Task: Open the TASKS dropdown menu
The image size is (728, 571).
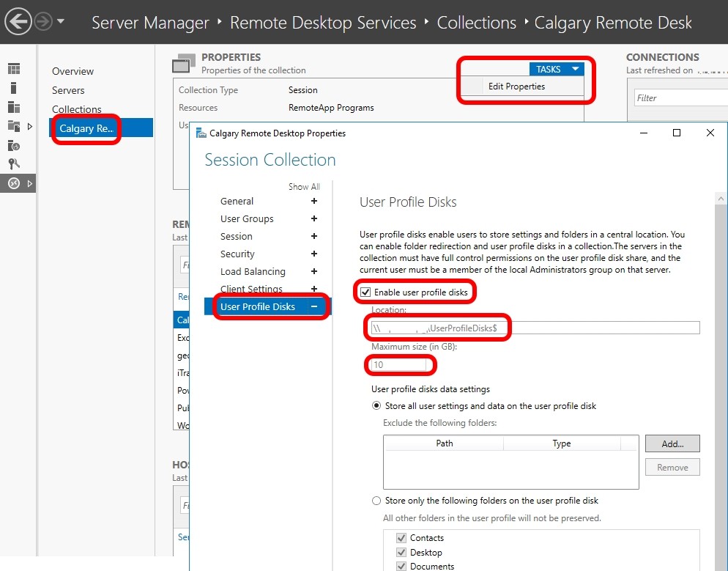Action: [x=557, y=69]
